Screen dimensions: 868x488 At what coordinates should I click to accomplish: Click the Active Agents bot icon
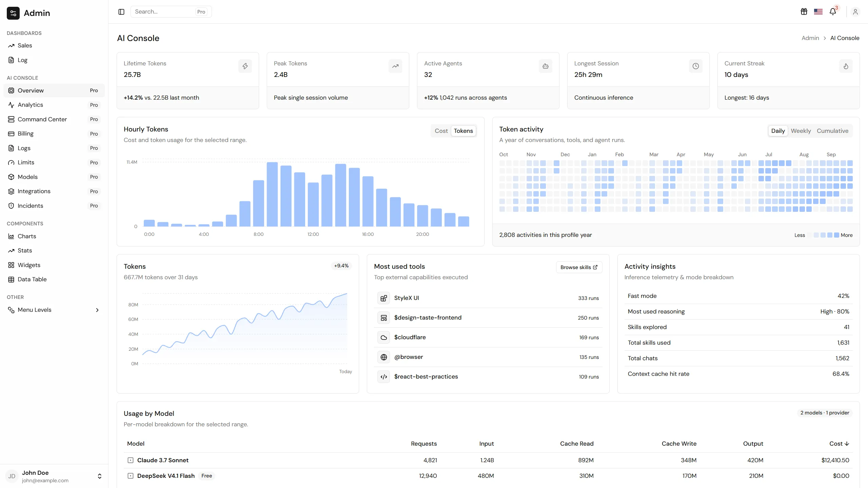tap(546, 66)
